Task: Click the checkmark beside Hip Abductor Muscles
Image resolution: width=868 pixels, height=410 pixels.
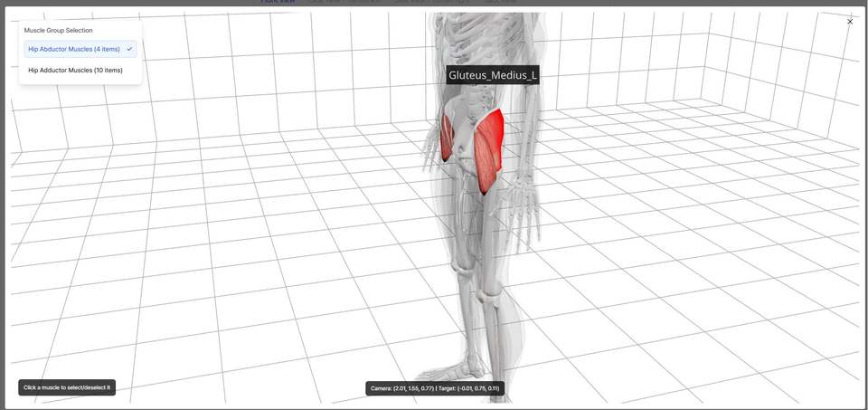Action: point(130,49)
